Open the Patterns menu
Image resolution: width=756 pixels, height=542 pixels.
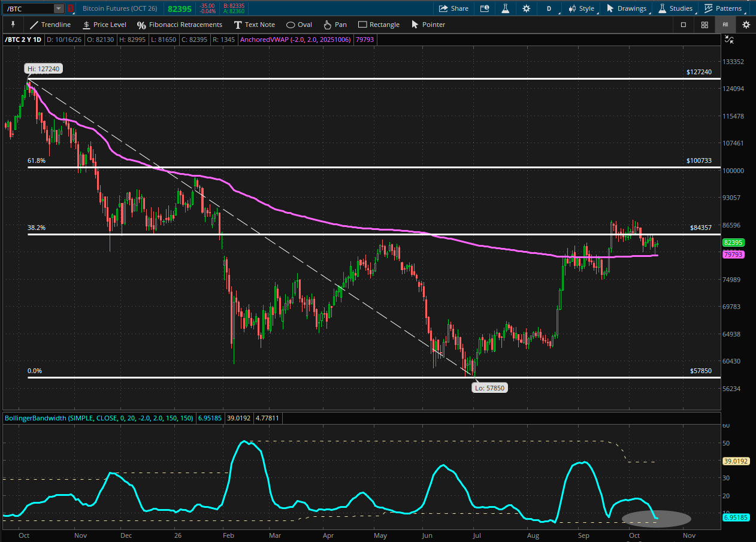723,8
